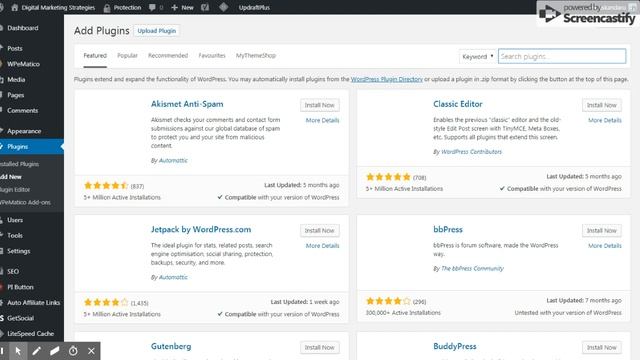The height and width of the screenshot is (360, 640).
Task: Switch to the Favourites tab
Action: 212,56
